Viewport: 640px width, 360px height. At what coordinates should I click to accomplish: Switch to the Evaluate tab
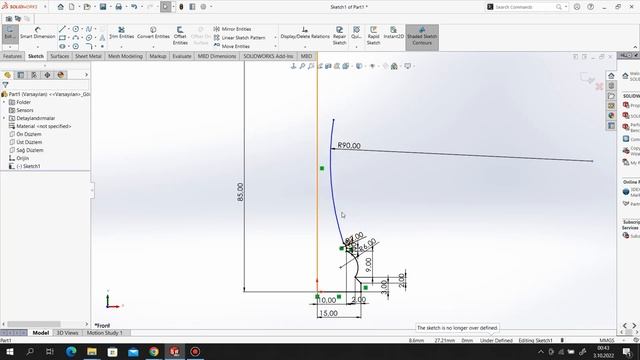tap(182, 56)
